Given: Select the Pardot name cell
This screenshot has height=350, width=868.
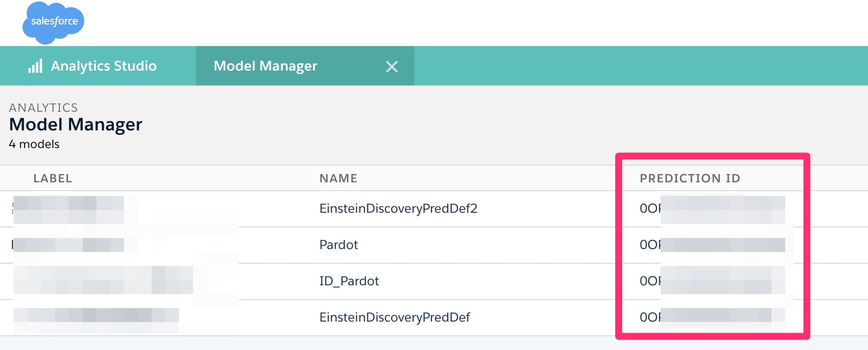Looking at the screenshot, I should pos(338,245).
